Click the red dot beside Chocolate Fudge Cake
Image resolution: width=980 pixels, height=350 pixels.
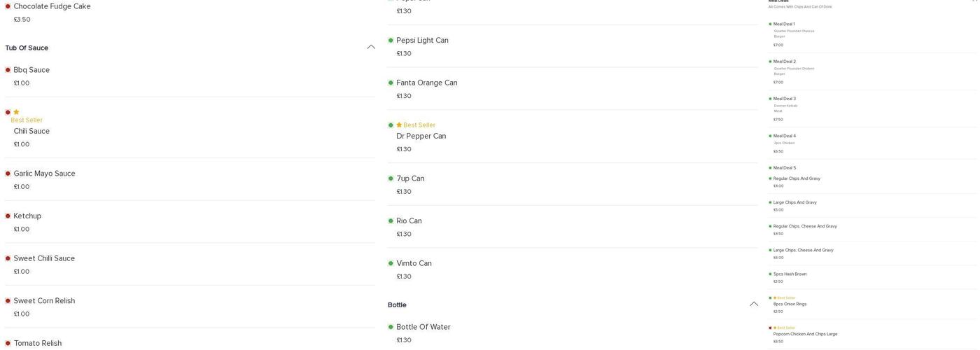pos(8,6)
